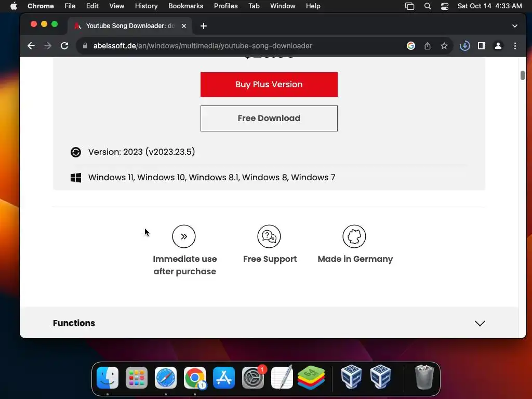
Task: Close the Youtube Song Downloader tab
Action: pos(184,26)
